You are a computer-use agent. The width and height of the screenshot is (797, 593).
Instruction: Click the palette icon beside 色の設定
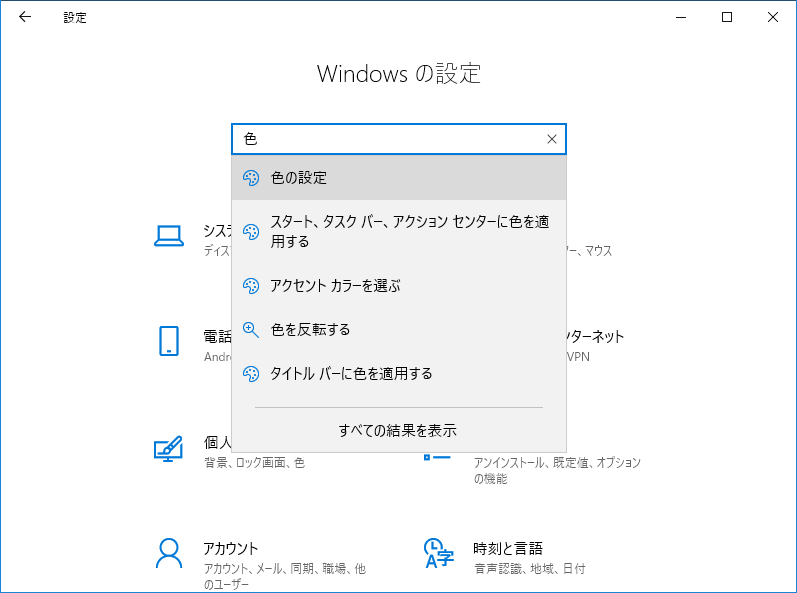coord(251,177)
